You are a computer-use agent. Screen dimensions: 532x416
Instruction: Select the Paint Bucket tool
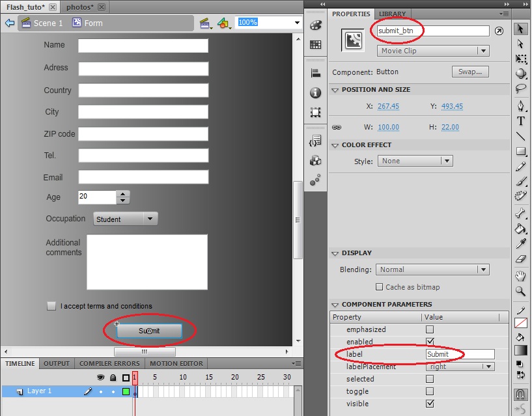(521, 229)
